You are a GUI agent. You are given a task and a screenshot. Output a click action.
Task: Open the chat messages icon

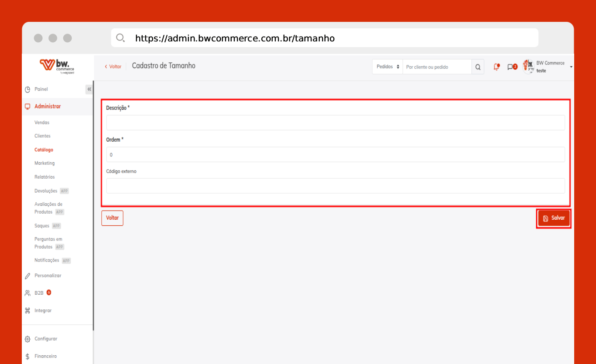511,67
